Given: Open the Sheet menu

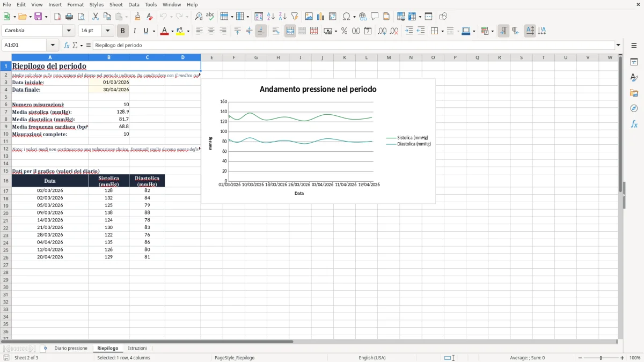Looking at the screenshot, I should click(116, 4).
